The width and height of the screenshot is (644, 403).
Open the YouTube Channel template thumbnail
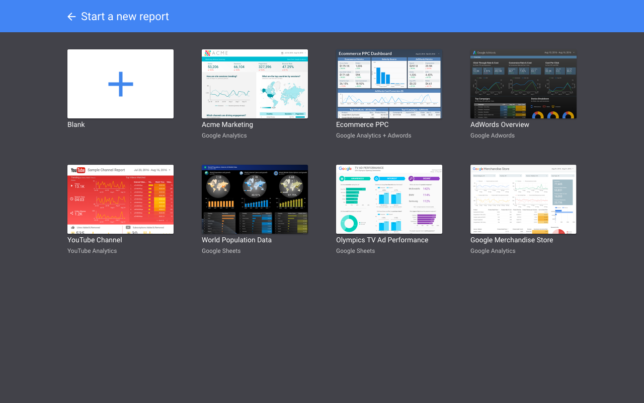click(120, 199)
